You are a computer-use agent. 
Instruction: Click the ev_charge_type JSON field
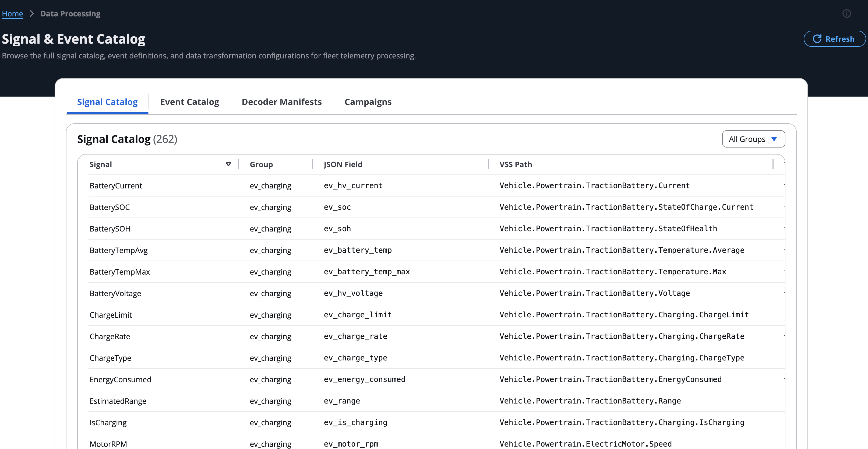pyautogui.click(x=355, y=358)
